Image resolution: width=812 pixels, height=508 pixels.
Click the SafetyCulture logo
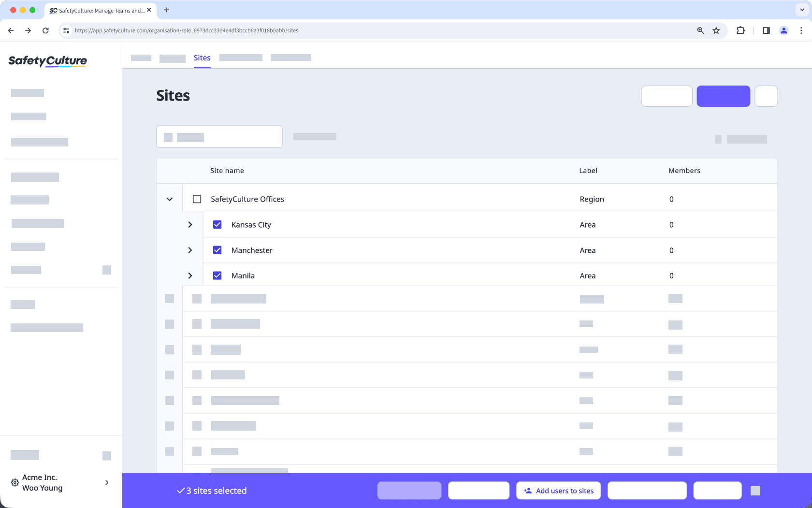click(x=47, y=61)
